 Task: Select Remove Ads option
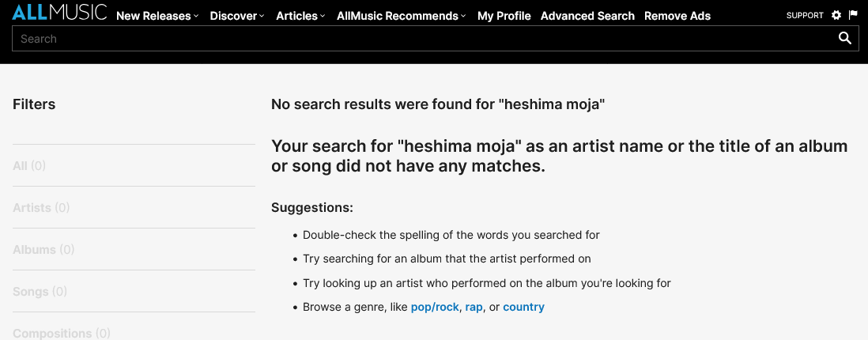(x=677, y=16)
